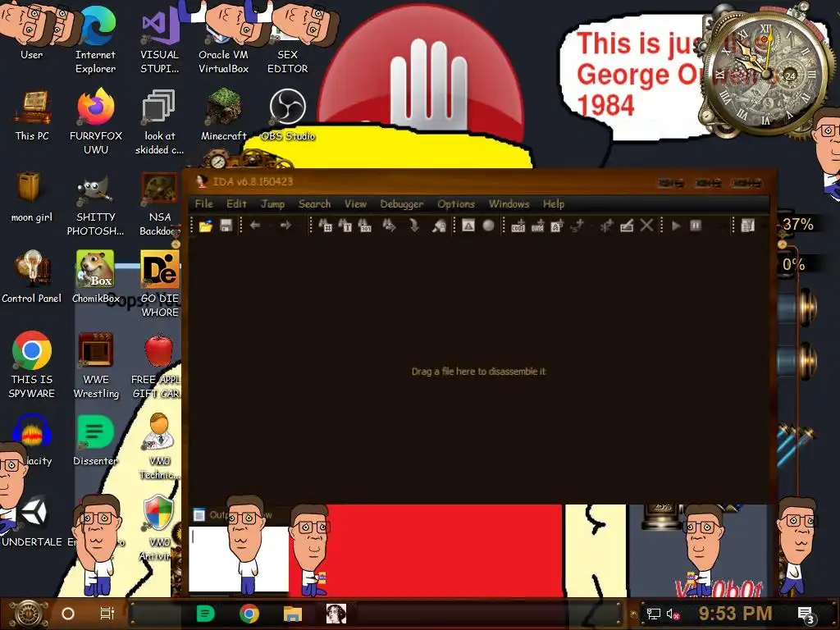Start the debugger process with play icon
Screen dimensions: 840x630
coord(676,226)
